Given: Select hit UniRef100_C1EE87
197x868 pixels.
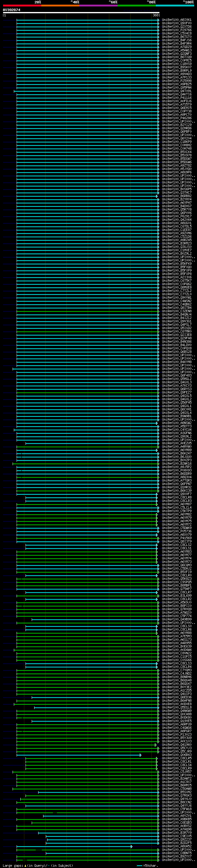Looking at the screenshot, I should (x=176, y=230).
